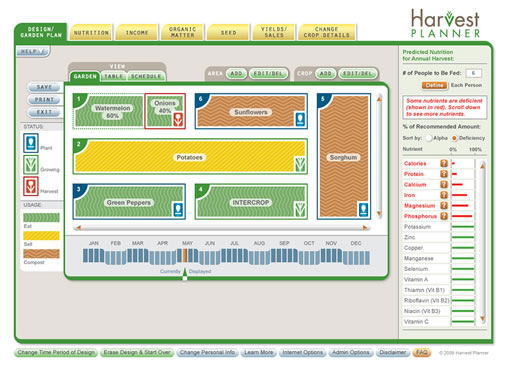This screenshot has width=507, height=371.
Task: Click the plant status icon on Sorghum plot
Action: (x=363, y=209)
